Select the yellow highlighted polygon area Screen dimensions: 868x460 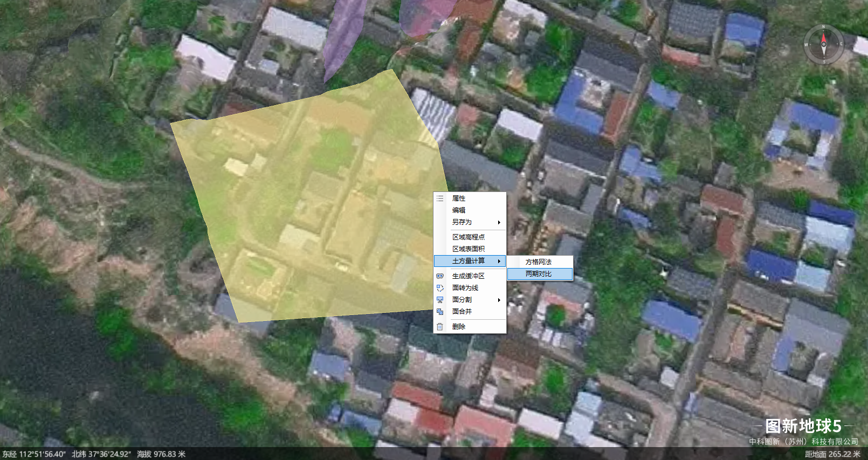[x=302, y=205]
